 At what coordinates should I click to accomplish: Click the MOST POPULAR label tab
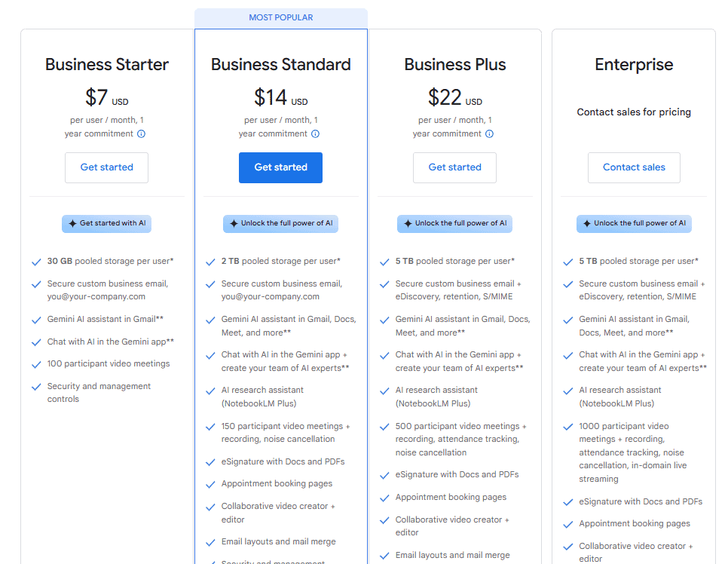click(281, 18)
